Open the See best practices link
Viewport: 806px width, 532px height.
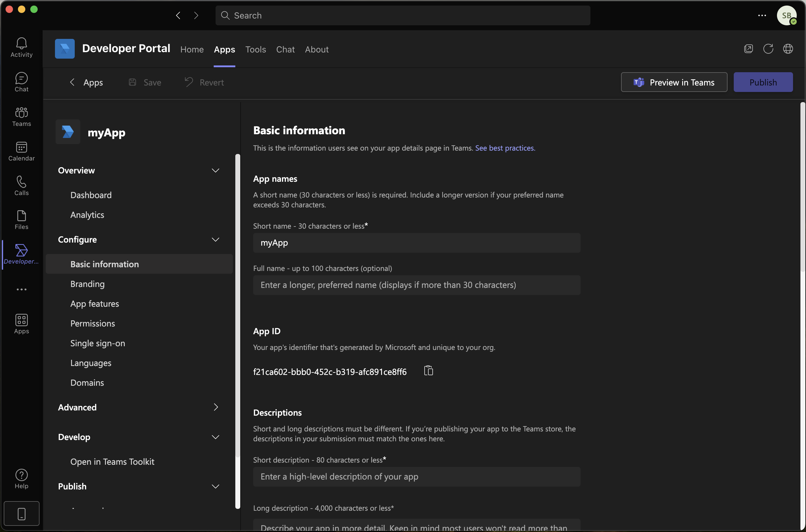tap(505, 148)
